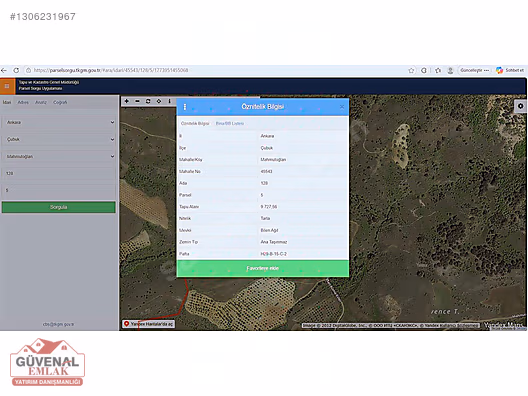Click the Güvenal Emlak logo

pyautogui.click(x=47, y=362)
